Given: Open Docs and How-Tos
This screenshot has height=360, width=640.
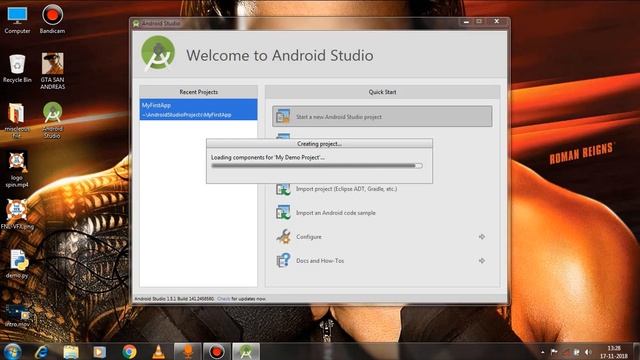Looking at the screenshot, I should tap(320, 260).
